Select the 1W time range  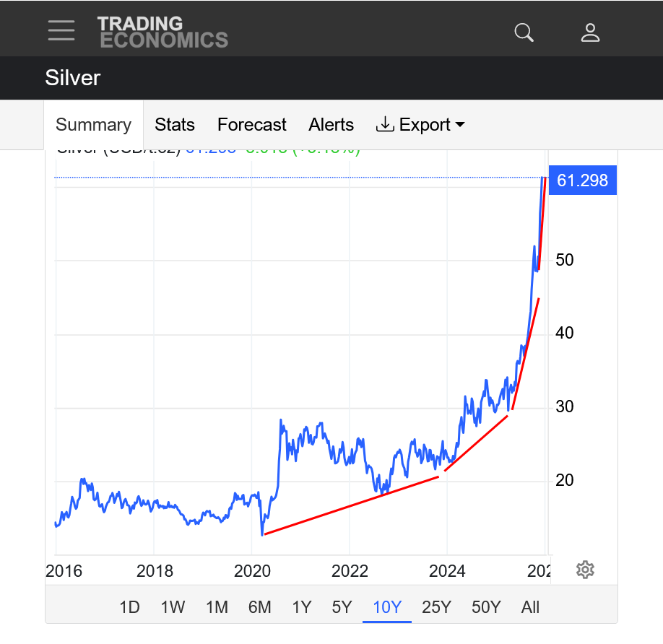coord(173,607)
